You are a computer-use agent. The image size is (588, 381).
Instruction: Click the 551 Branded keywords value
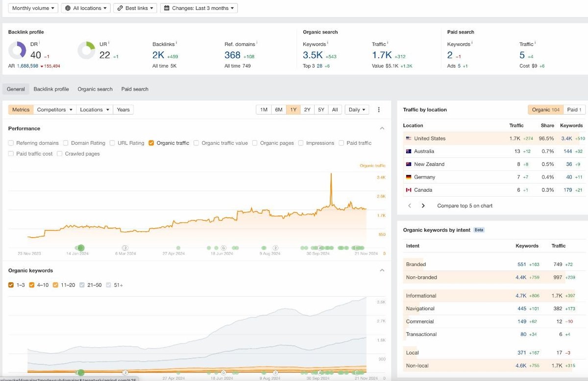(x=522, y=264)
